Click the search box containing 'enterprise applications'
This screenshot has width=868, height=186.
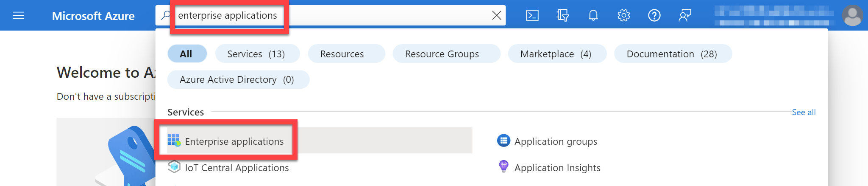click(x=331, y=15)
